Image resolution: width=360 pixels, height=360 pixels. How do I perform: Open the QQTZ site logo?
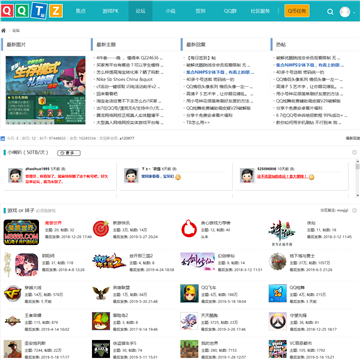click(32, 11)
